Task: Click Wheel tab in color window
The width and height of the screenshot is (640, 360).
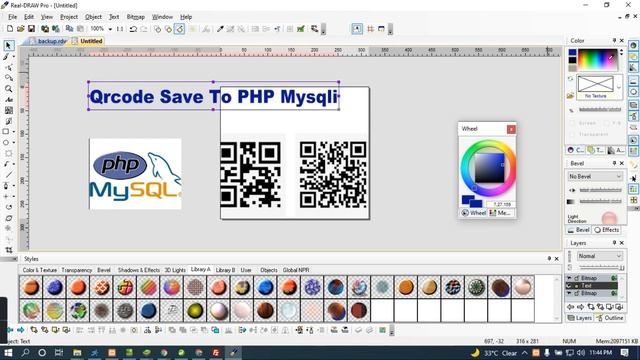Action: click(x=474, y=213)
